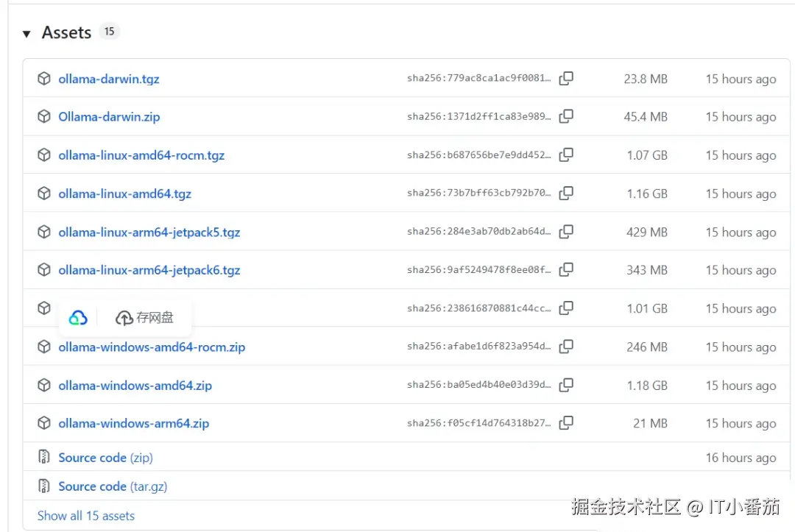Download ollama-darwin.tgz

(108, 78)
